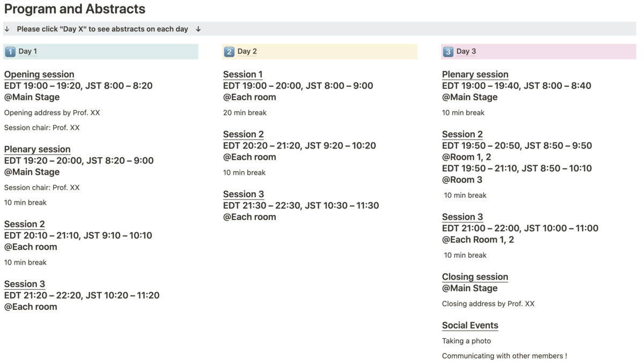Click '@Each Room 1, 2' text

(x=478, y=240)
